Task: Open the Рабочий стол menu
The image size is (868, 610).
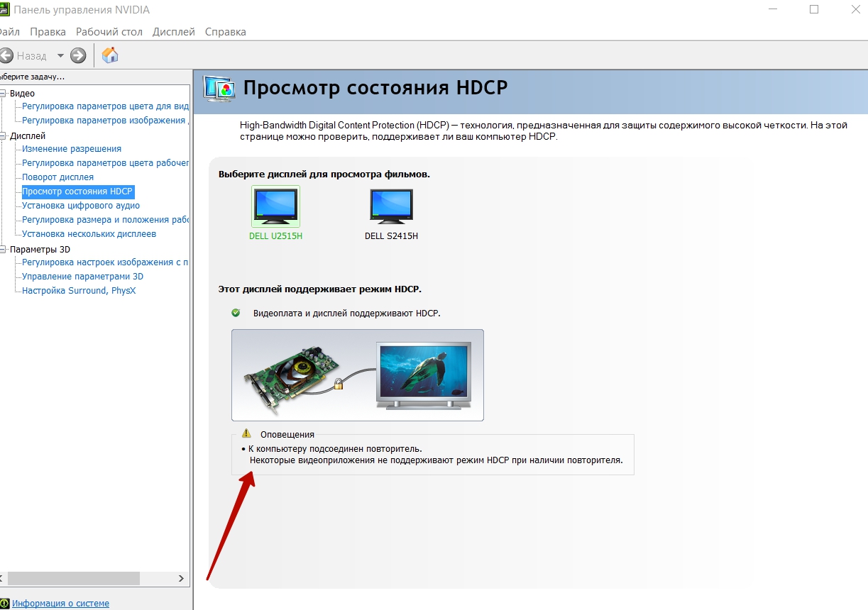Action: pyautogui.click(x=109, y=32)
